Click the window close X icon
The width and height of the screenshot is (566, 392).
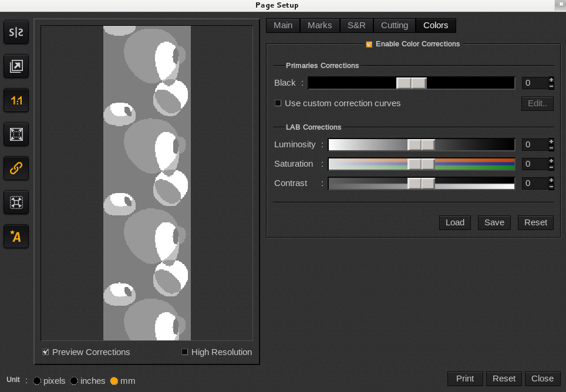560,5
